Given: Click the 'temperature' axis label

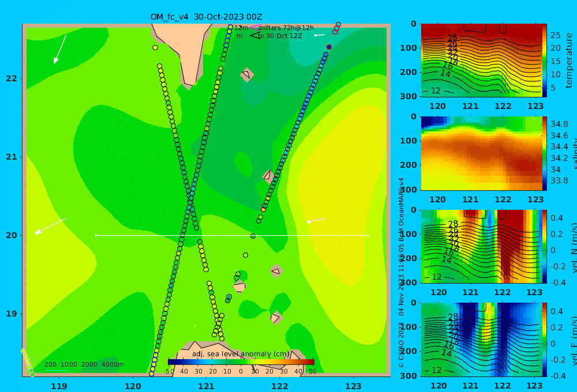Looking at the screenshot, I should (x=569, y=61).
